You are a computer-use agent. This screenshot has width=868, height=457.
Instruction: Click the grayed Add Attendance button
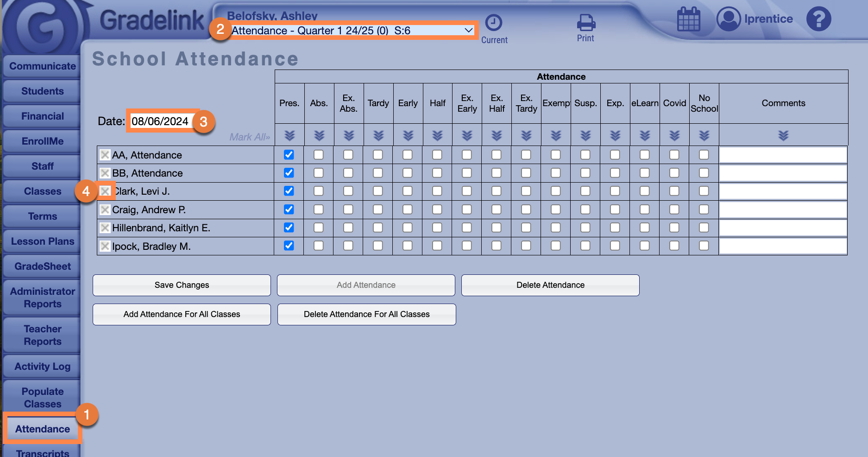[366, 285]
